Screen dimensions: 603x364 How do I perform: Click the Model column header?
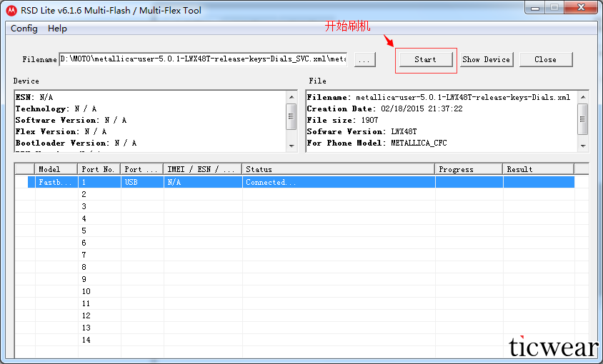(x=56, y=170)
